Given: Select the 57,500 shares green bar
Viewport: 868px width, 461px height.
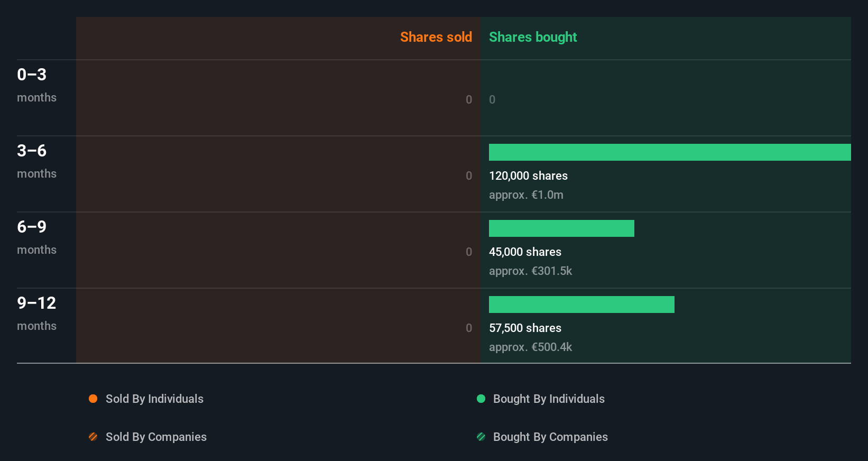Looking at the screenshot, I should pos(581,305).
